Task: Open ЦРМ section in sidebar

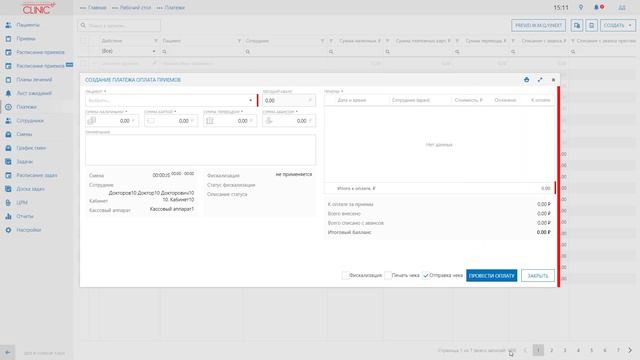Action: pyautogui.click(x=22, y=202)
